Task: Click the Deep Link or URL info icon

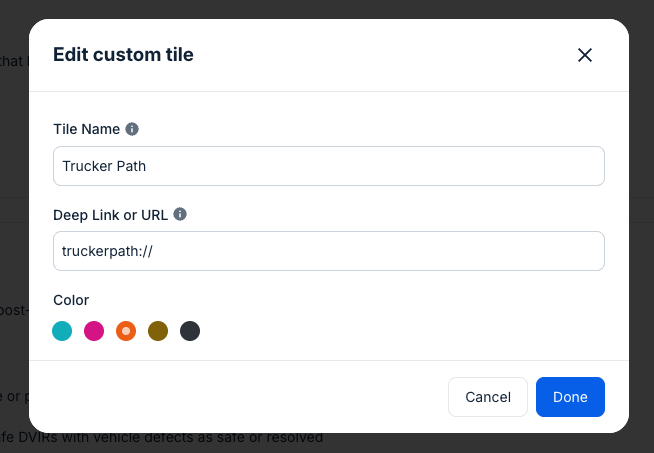Action: (x=180, y=214)
